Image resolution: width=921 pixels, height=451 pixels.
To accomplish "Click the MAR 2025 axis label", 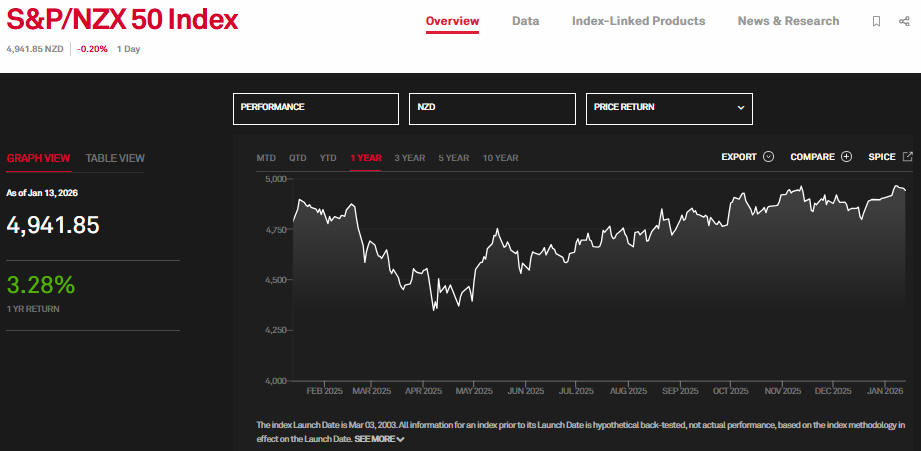I will coord(372,391).
